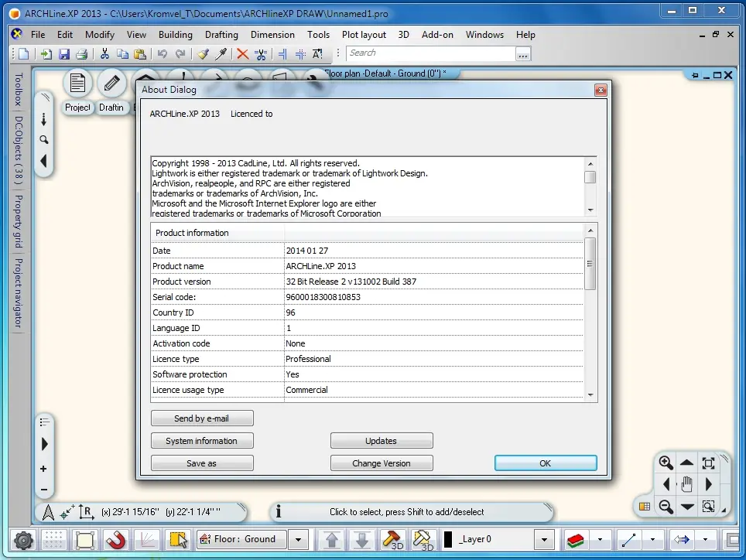The width and height of the screenshot is (746, 560).
Task: Click the Copy icon
Action: click(122, 53)
